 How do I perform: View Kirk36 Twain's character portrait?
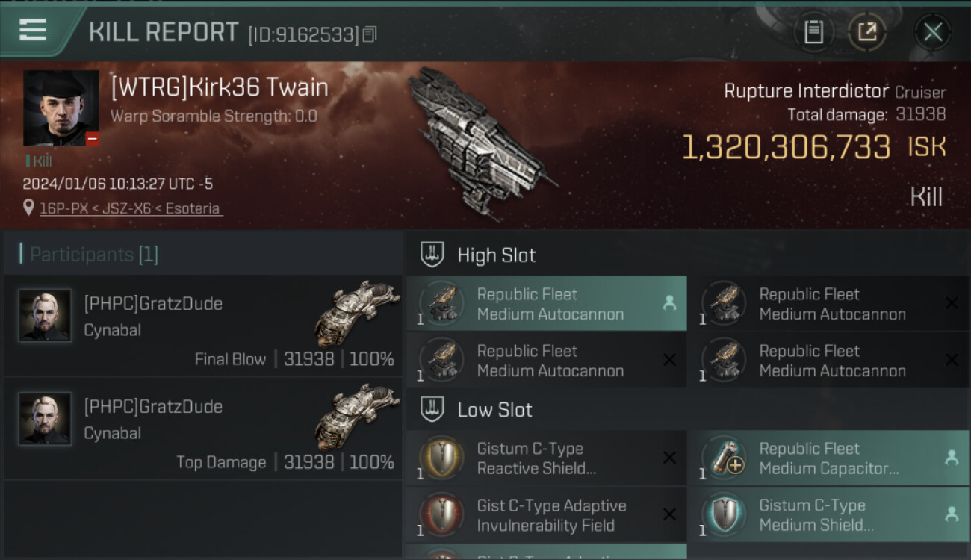pyautogui.click(x=61, y=108)
